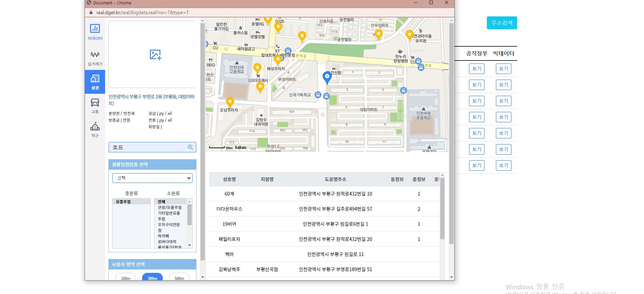Click the search magnifier icon in 호프 field
The height and width of the screenshot is (294, 644).
pyautogui.click(x=190, y=147)
